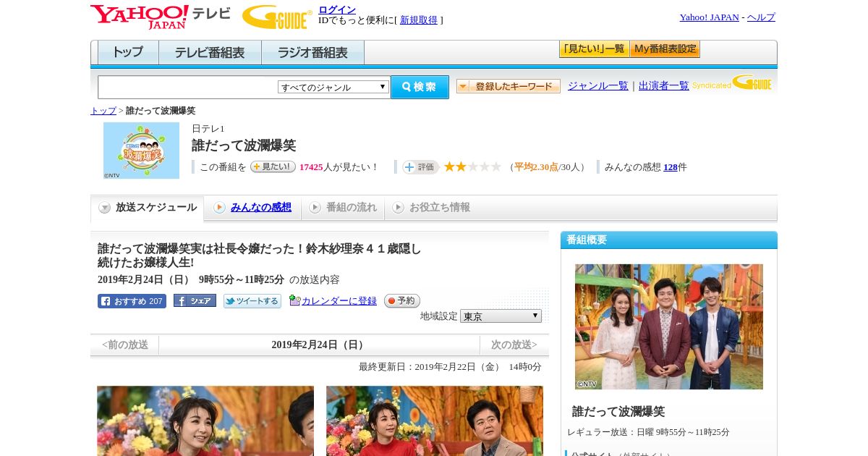This screenshot has height=456, width=868.
Task: Click the calendar icon beside カレンダーに登録
Action: click(294, 300)
